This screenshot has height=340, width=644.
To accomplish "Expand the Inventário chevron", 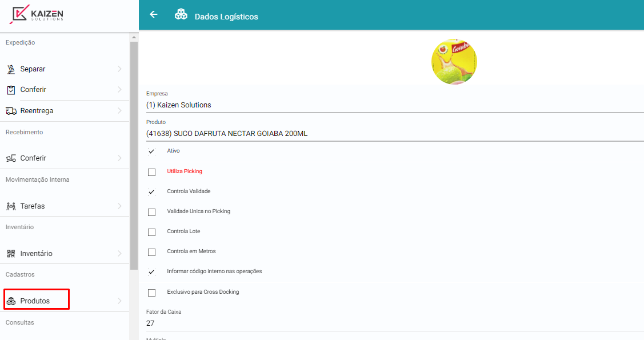I will click(x=119, y=253).
